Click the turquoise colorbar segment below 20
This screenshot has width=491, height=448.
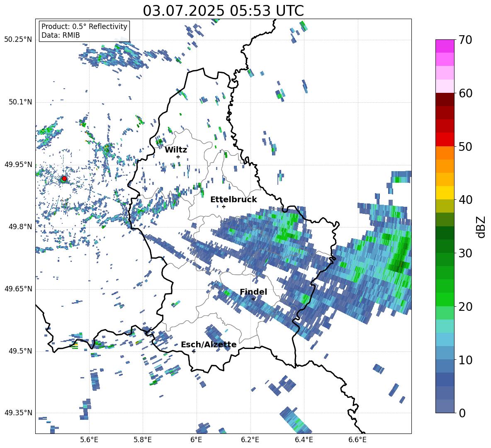pos(445,326)
